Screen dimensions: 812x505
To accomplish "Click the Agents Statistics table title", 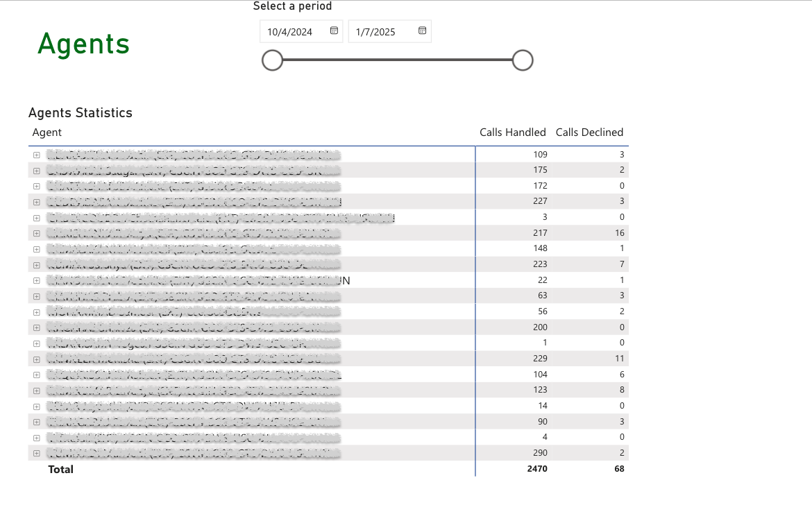I will [x=81, y=112].
